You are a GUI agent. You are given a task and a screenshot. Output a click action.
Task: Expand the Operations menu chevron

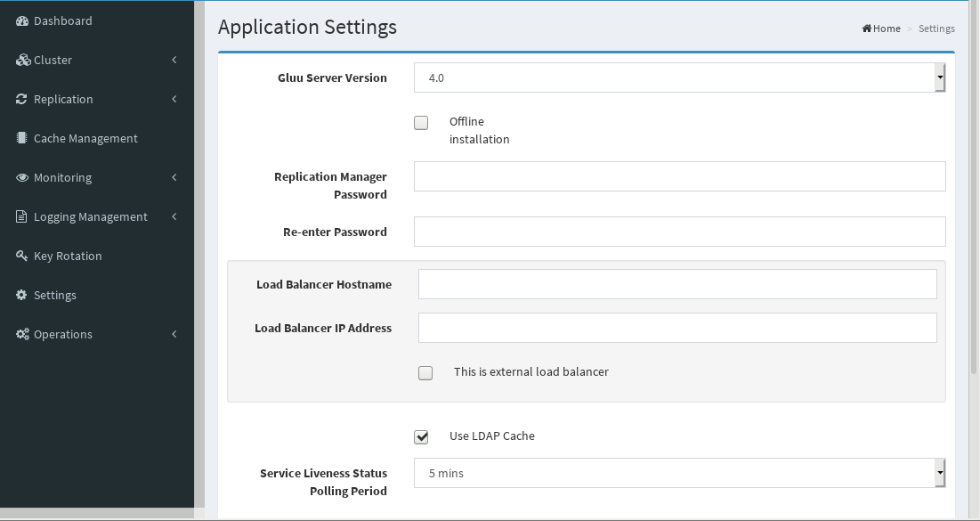click(174, 334)
